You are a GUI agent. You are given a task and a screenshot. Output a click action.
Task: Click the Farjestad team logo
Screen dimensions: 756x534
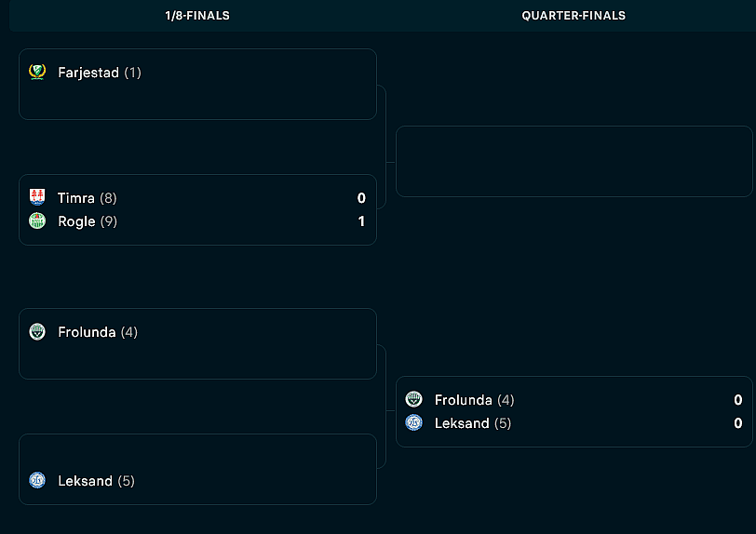pos(37,73)
